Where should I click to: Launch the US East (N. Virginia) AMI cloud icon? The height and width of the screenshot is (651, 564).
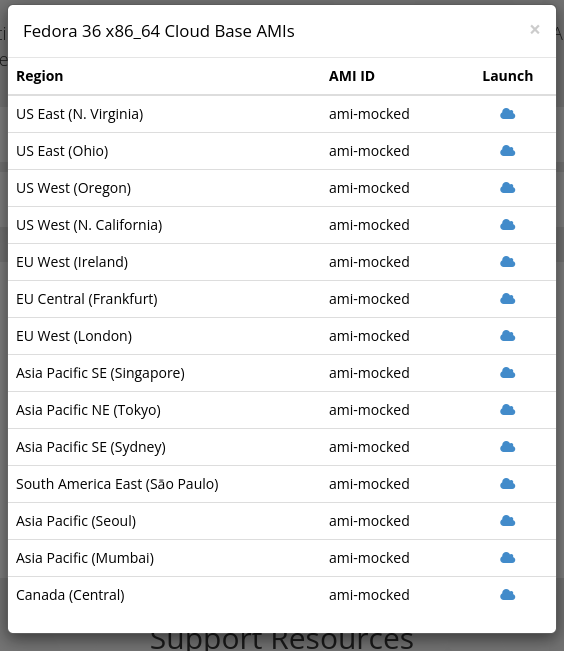click(508, 114)
